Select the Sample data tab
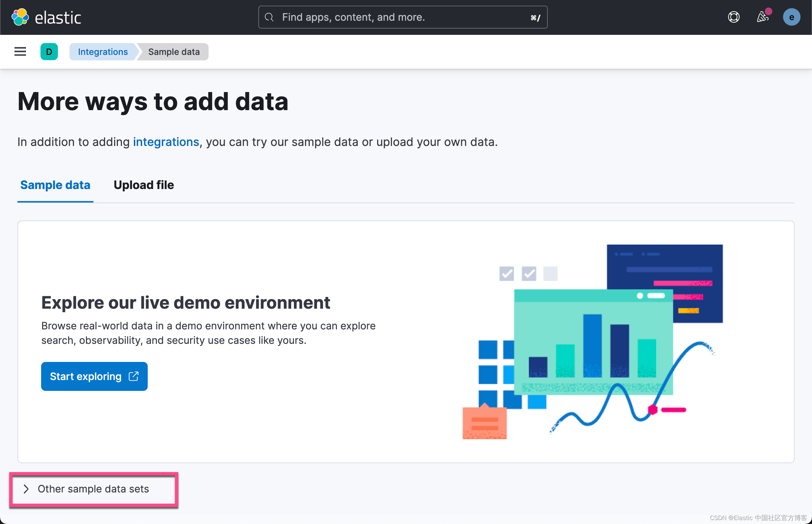Image resolution: width=812 pixels, height=524 pixels. (55, 185)
